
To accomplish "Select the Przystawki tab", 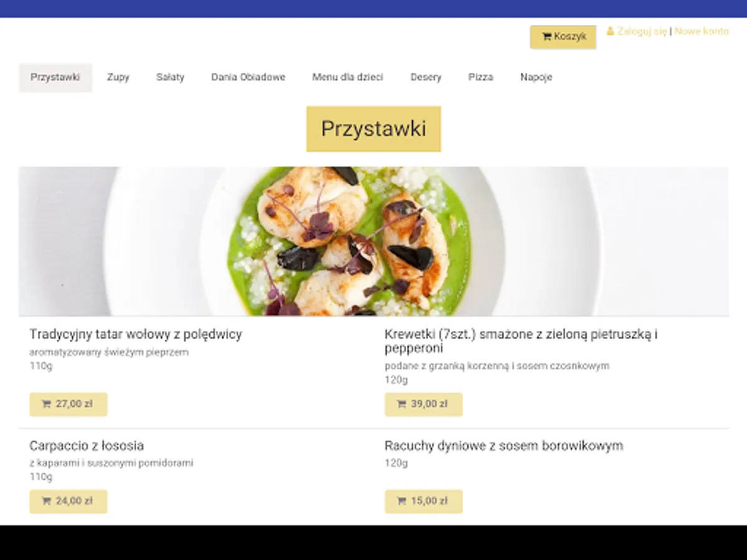I will click(x=55, y=78).
